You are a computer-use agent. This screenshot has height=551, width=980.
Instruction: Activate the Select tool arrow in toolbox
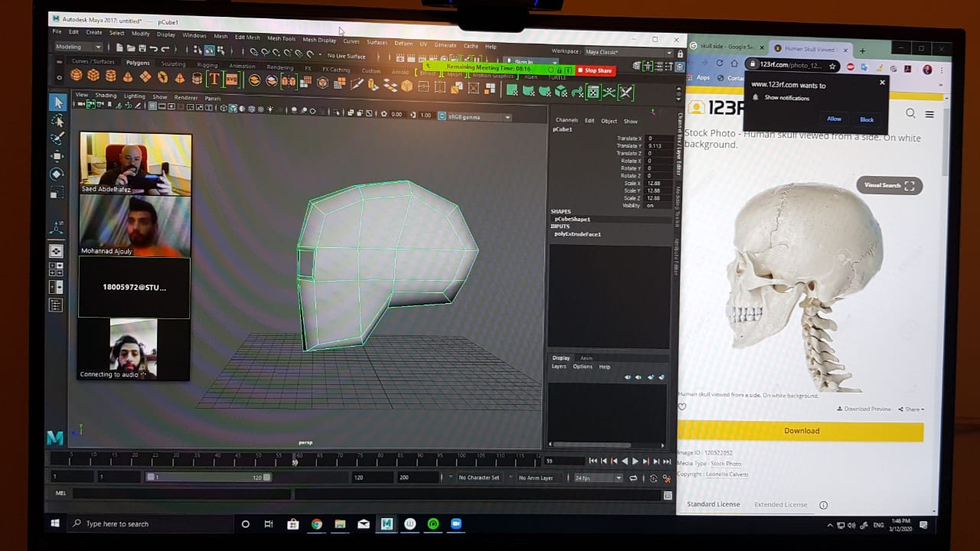tap(57, 103)
